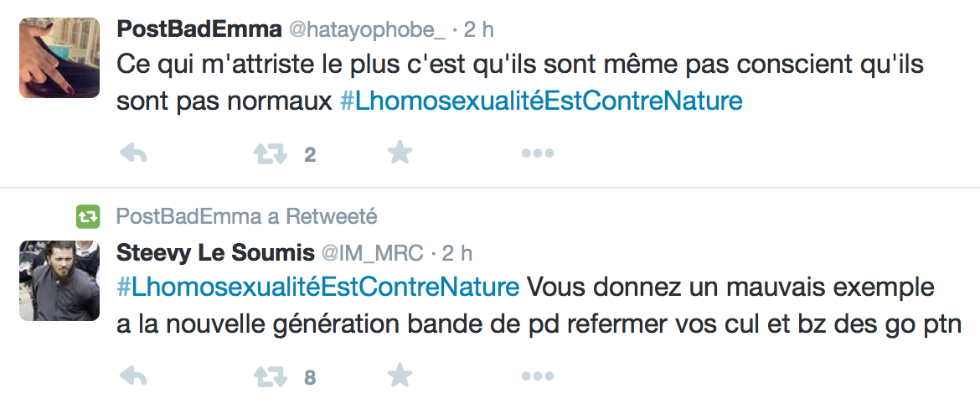This screenshot has height=404, width=980.
Task: Click the green retweeted indicator icon
Action: click(88, 216)
